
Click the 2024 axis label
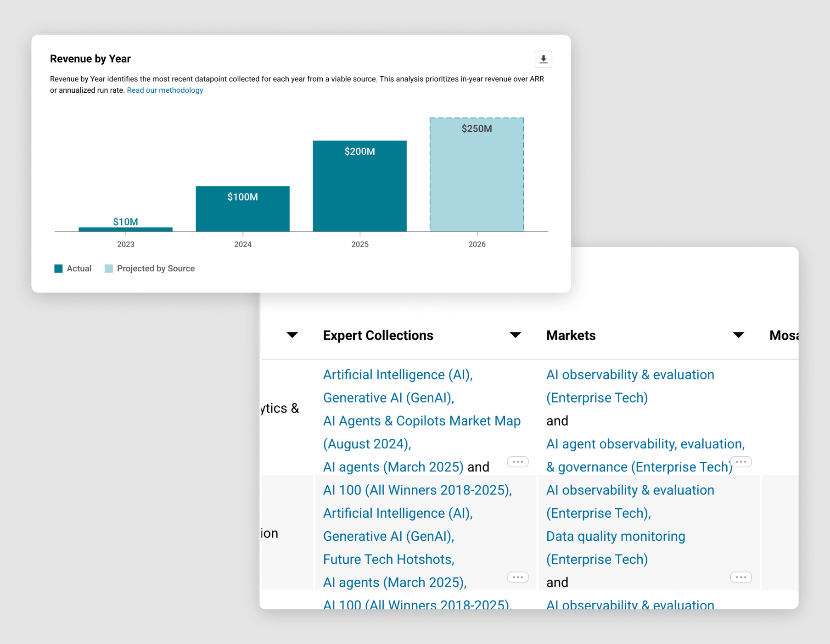242,244
